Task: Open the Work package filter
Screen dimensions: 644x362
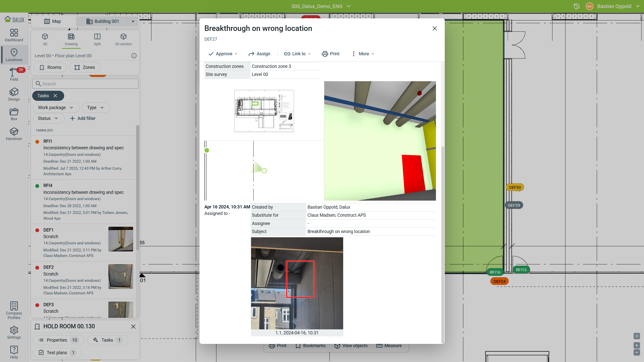Action: click(x=56, y=108)
